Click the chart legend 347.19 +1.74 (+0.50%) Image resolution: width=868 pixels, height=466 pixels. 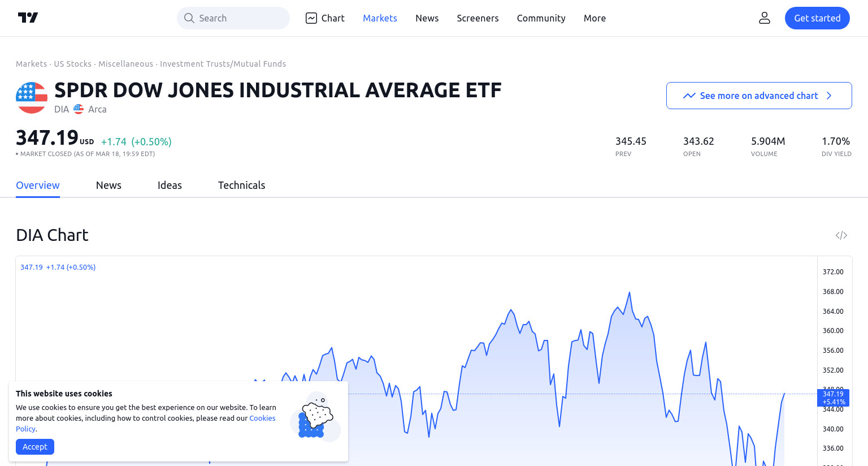pyautogui.click(x=58, y=267)
